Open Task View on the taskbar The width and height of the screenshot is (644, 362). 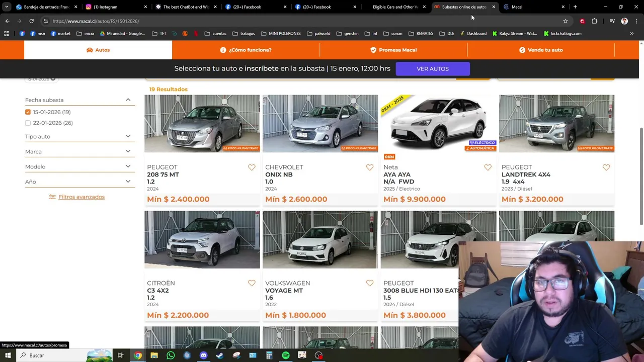coord(121,355)
